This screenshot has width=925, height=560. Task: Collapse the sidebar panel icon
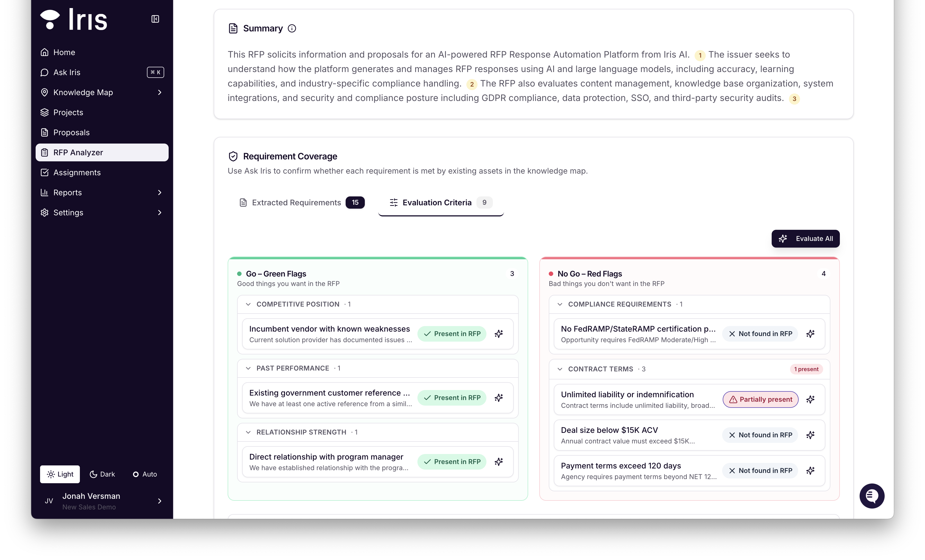pos(155,19)
